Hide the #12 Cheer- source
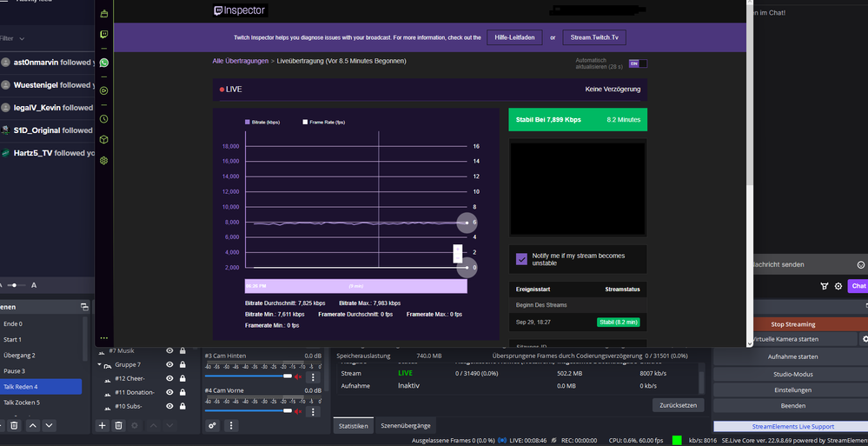Screen dimensions: 868x446 point(169,378)
